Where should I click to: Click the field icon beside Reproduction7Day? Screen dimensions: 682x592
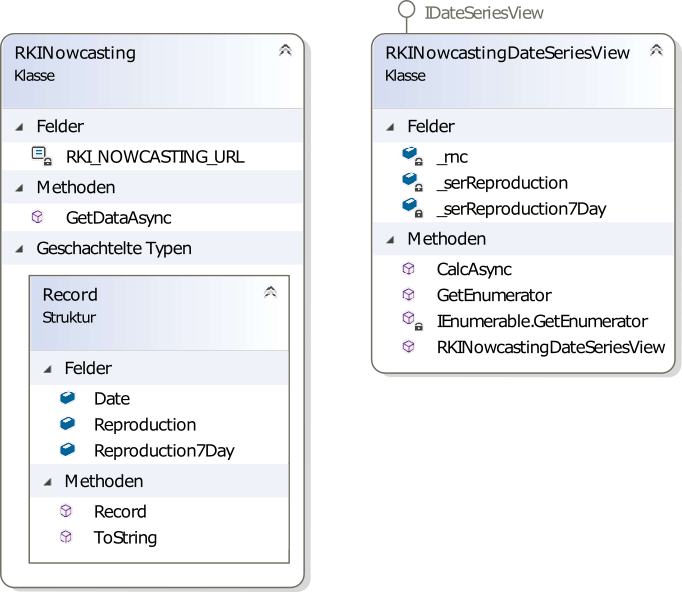point(67,450)
